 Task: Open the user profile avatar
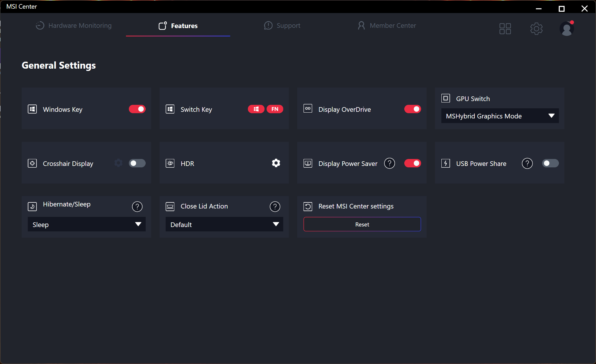click(x=567, y=29)
